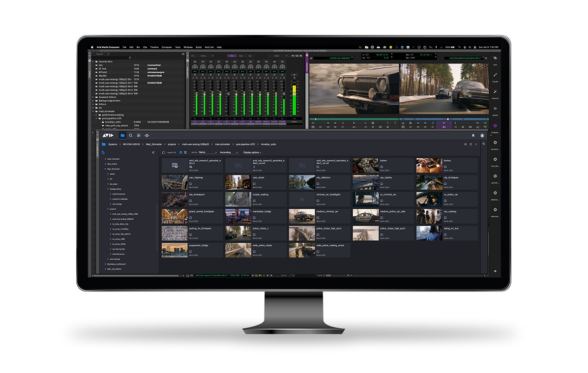Enable the Clip mode button in the Audio Mixer
The image size is (588, 373).
pos(232,56)
